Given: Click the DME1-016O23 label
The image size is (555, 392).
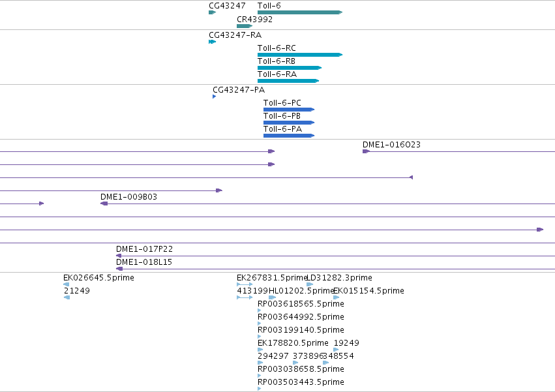Looking at the screenshot, I should coord(391,145).
